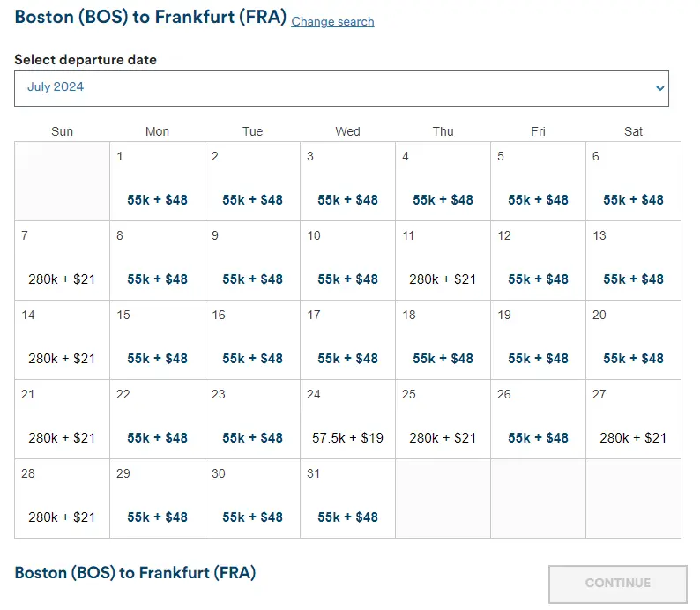This screenshot has height=610, width=700.
Task: Select July 22 departure date
Action: (x=157, y=420)
